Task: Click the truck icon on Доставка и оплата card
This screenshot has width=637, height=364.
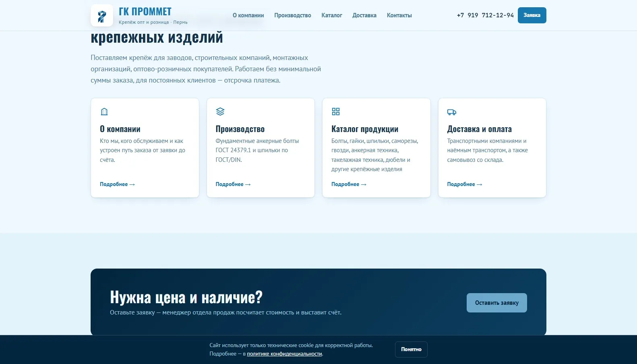Action: click(x=452, y=112)
